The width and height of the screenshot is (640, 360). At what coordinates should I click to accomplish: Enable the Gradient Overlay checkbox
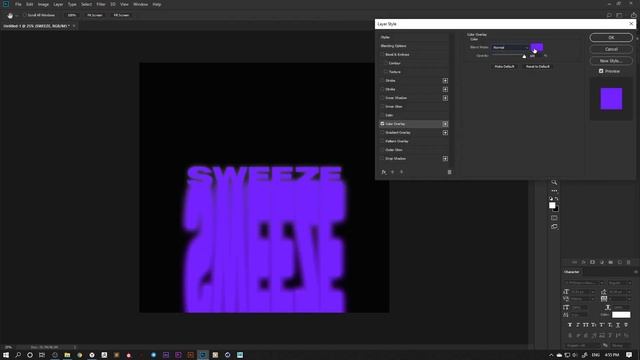[382, 133]
